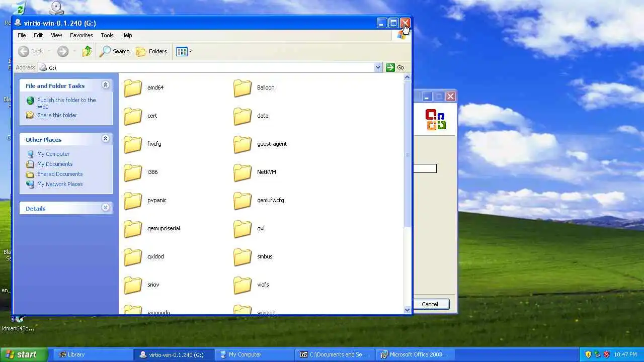This screenshot has width=644, height=362.
Task: Select the Balloon folder icon
Action: [x=243, y=88]
